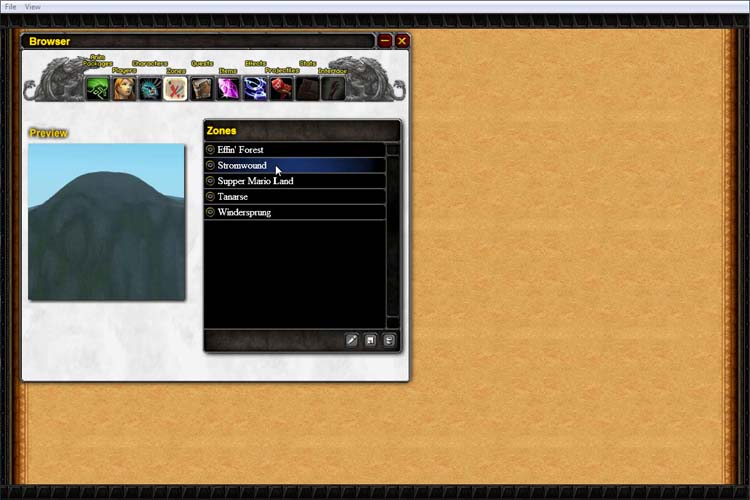Open the Packages category icon
750x500 pixels.
tap(98, 89)
